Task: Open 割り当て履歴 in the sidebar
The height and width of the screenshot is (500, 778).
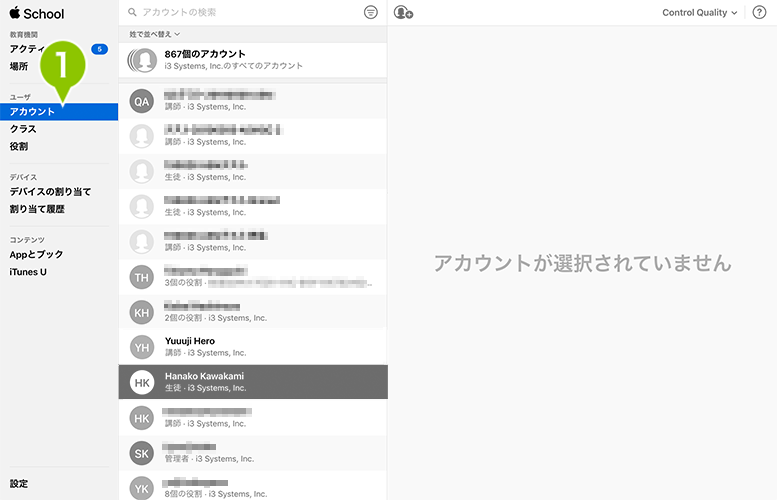Action: (37, 209)
